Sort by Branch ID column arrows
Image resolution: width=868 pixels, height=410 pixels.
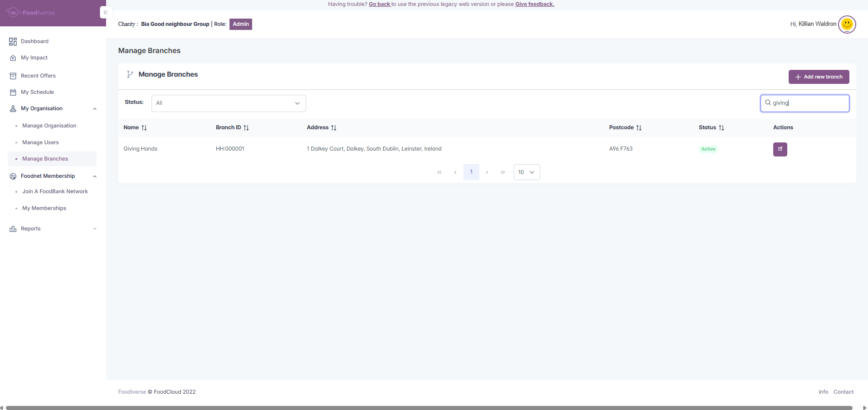246,128
